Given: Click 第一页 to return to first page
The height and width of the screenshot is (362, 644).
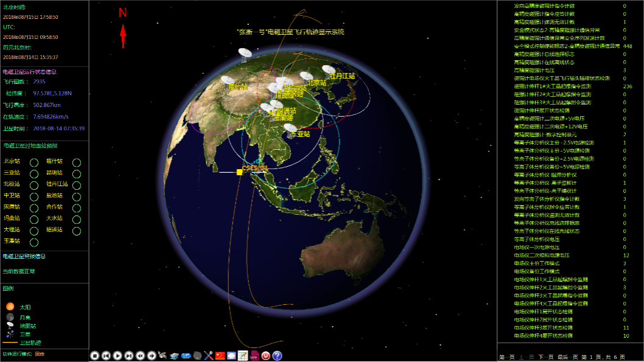Looking at the screenshot, I should (x=507, y=357).
